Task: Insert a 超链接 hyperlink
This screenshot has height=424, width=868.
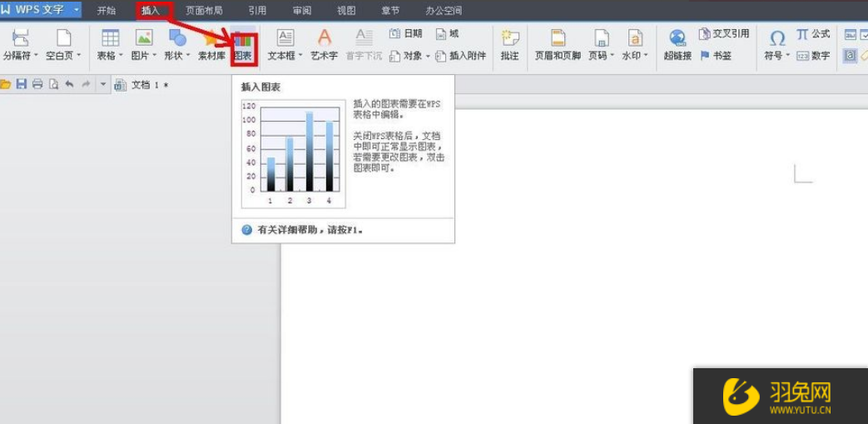Action: [677, 46]
